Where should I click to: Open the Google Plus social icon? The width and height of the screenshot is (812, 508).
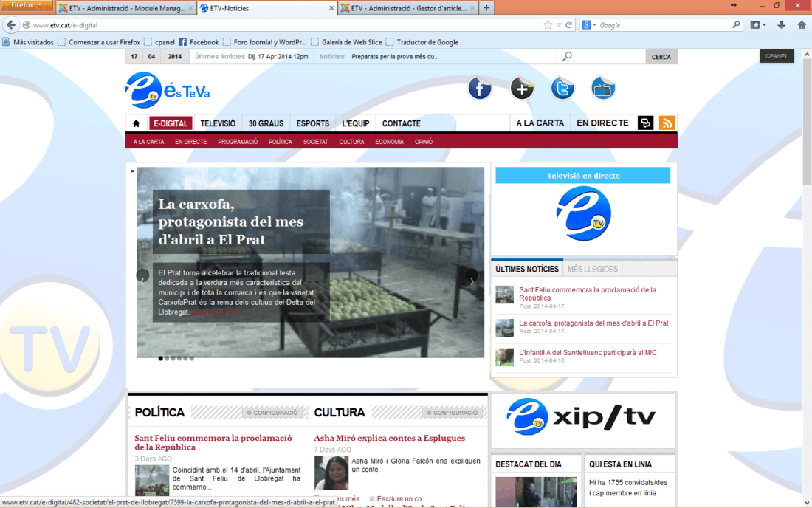coord(521,89)
